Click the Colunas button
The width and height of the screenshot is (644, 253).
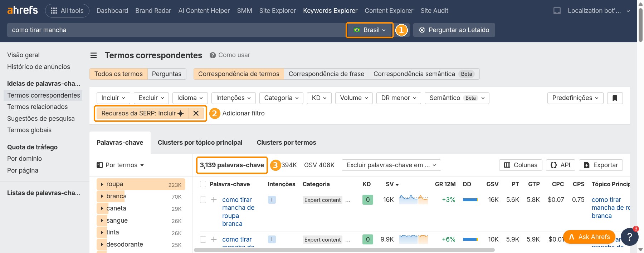click(521, 165)
